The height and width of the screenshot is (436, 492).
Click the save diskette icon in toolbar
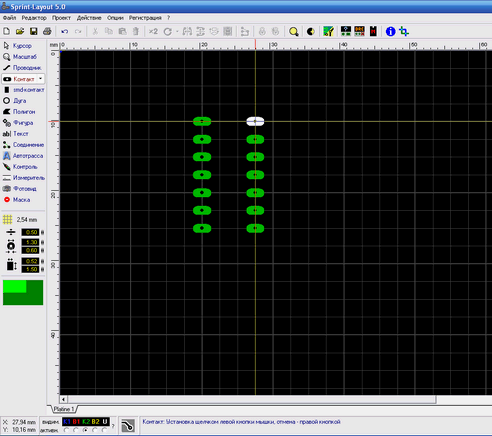tap(34, 32)
